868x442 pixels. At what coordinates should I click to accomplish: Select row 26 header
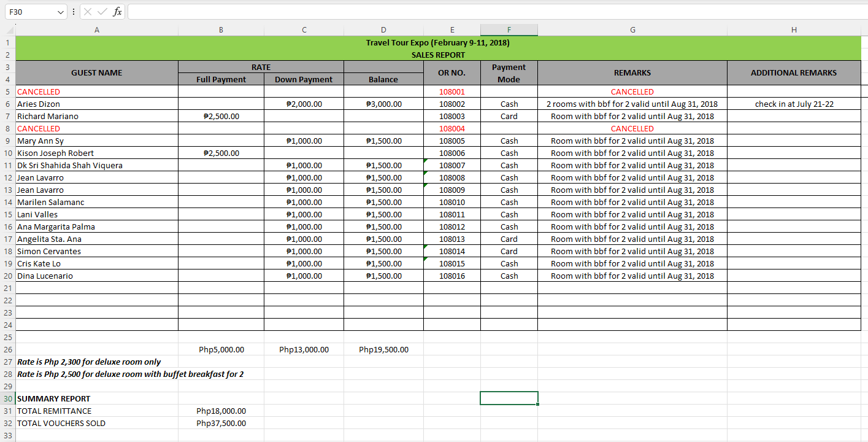point(7,349)
